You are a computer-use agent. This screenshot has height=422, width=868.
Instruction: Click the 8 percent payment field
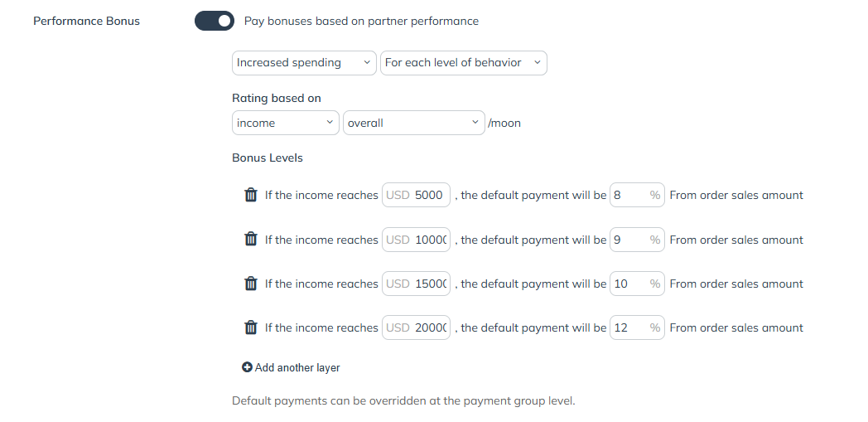coord(637,195)
